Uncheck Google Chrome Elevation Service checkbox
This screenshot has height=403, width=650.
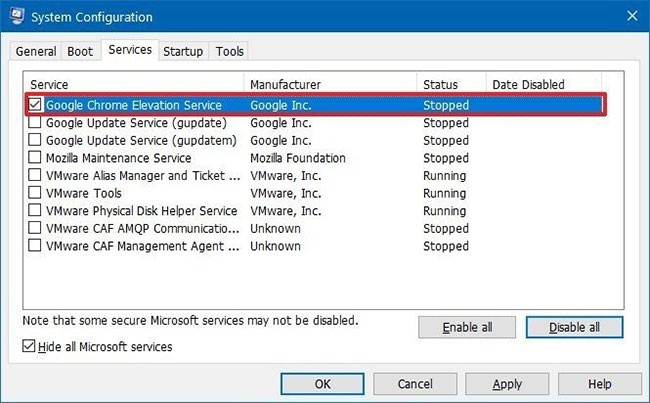[x=36, y=105]
